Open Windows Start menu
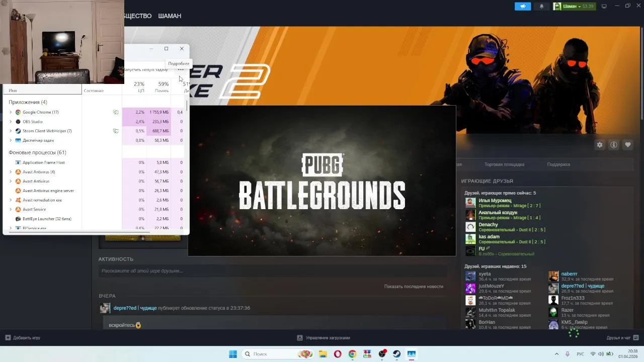The height and width of the screenshot is (362, 644). pyautogui.click(x=233, y=354)
